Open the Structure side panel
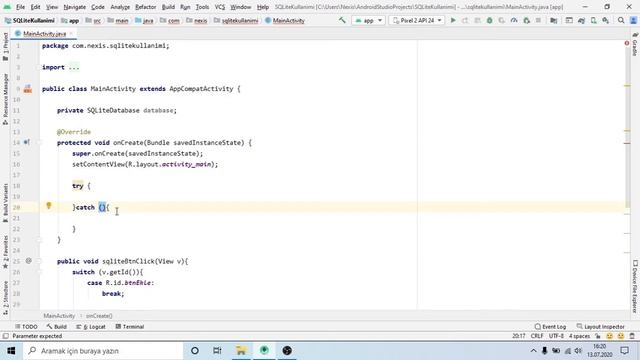 tap(5, 298)
